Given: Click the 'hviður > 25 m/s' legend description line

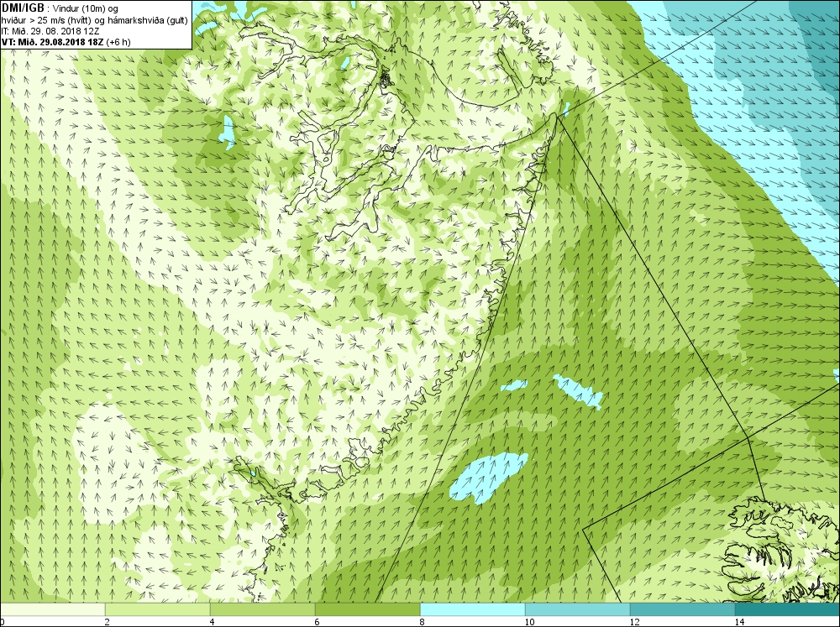Looking at the screenshot, I should coord(95,20).
